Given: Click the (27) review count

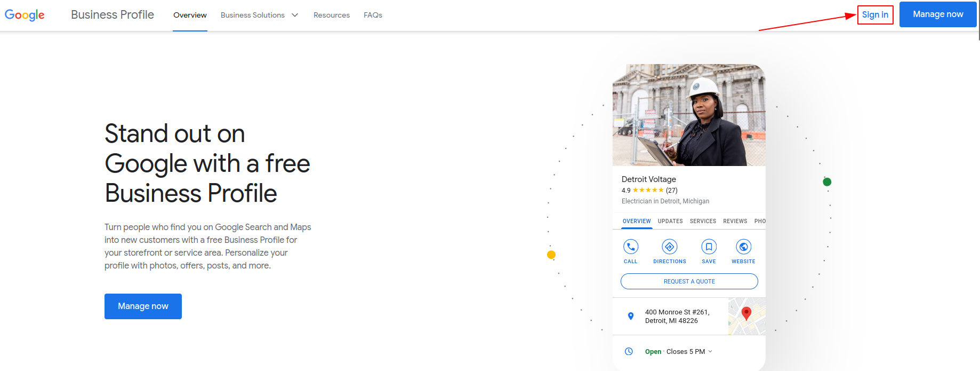Looking at the screenshot, I should [x=672, y=190].
